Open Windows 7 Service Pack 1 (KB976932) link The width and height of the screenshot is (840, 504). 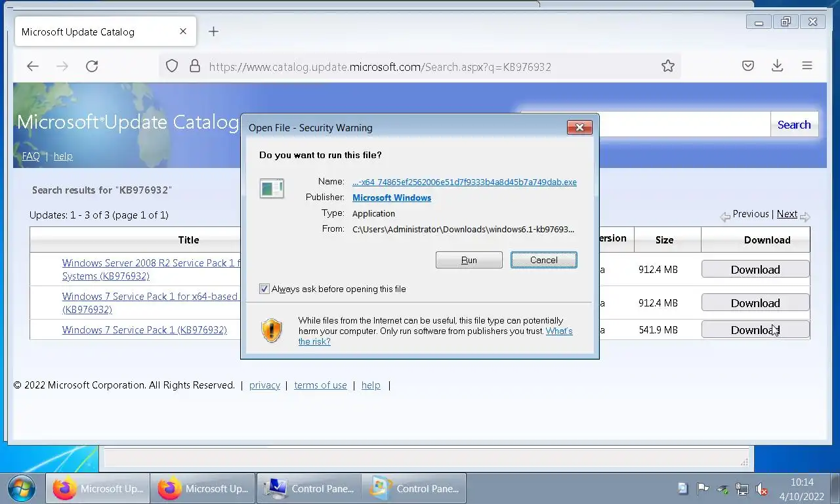click(144, 330)
